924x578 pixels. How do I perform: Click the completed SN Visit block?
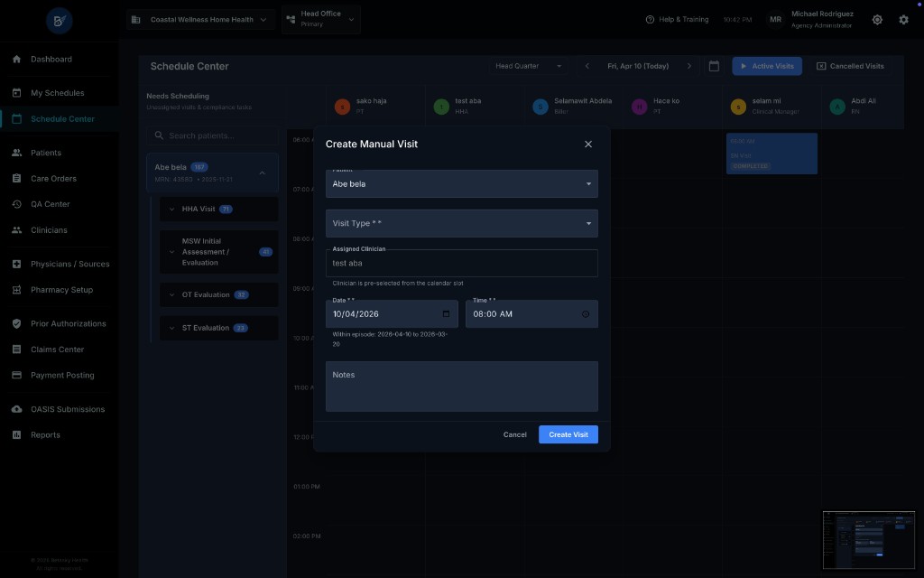click(772, 154)
